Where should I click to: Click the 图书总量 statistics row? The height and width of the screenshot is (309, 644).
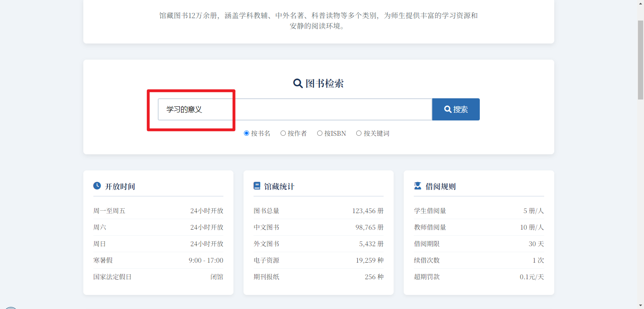(318, 211)
